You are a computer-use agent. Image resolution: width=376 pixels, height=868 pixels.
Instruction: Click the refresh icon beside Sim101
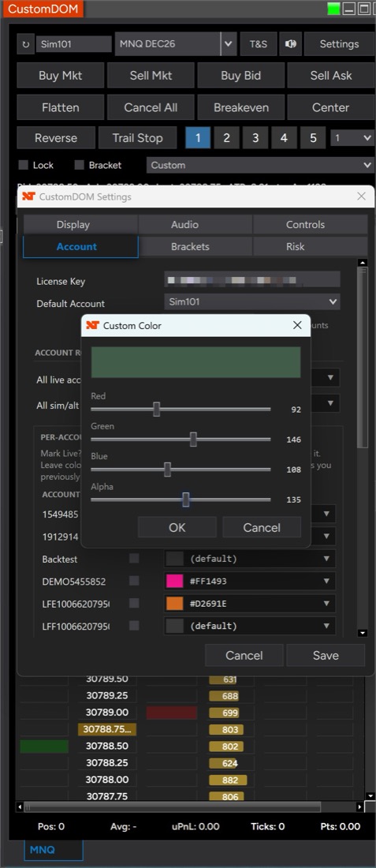pos(25,44)
